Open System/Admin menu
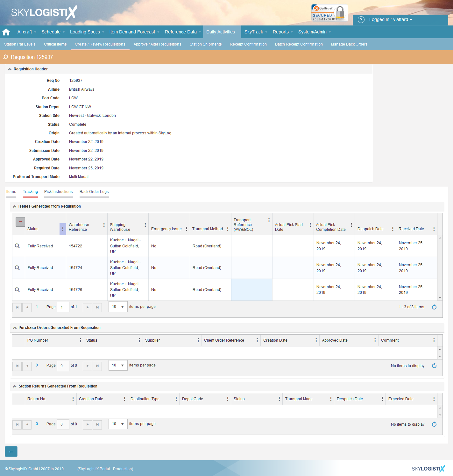Viewport: 453px width, 476px height. (315, 32)
